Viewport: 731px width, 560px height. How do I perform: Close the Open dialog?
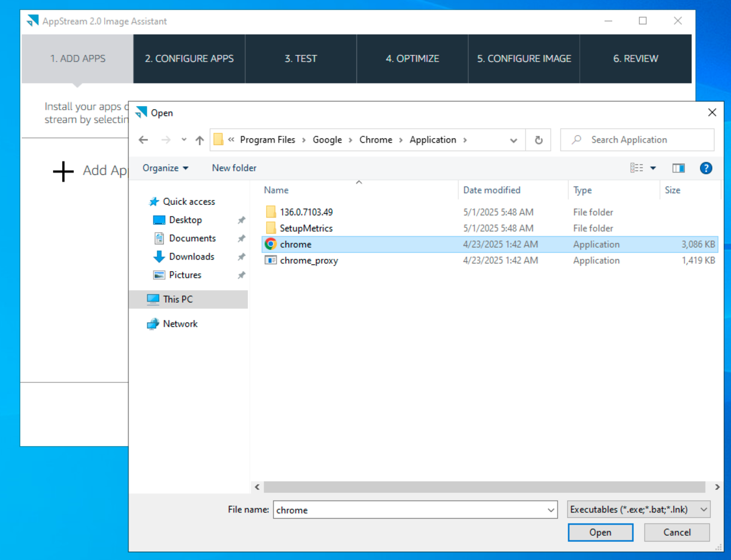(712, 113)
